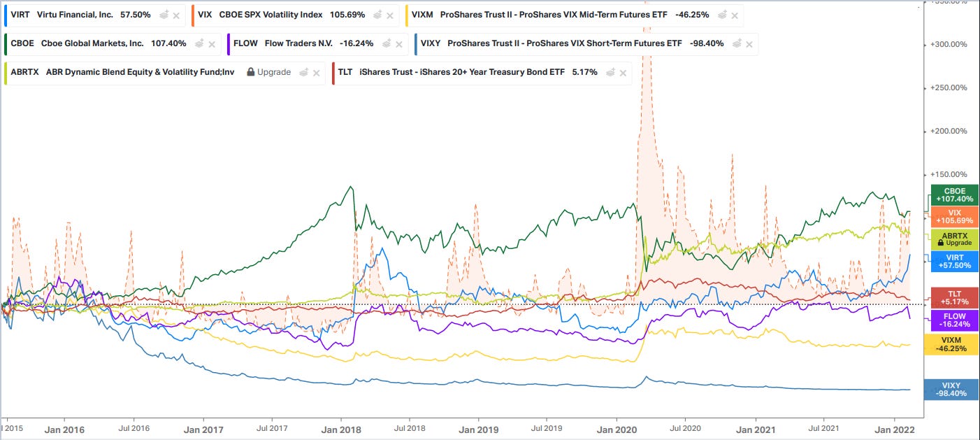
Task: Remove VIXY Short-Term Futures ETF series
Action: [749, 43]
